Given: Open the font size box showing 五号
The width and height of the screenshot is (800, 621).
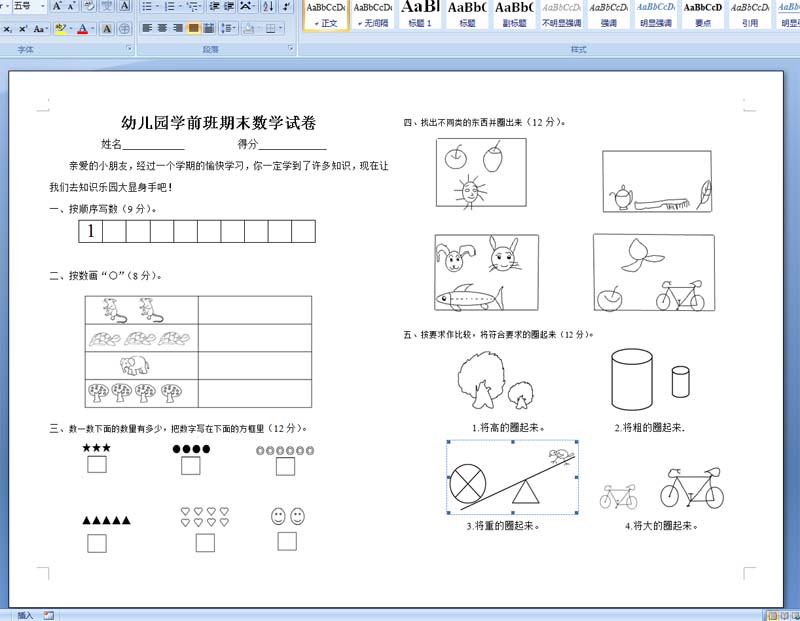Looking at the screenshot, I should click(x=29, y=6).
